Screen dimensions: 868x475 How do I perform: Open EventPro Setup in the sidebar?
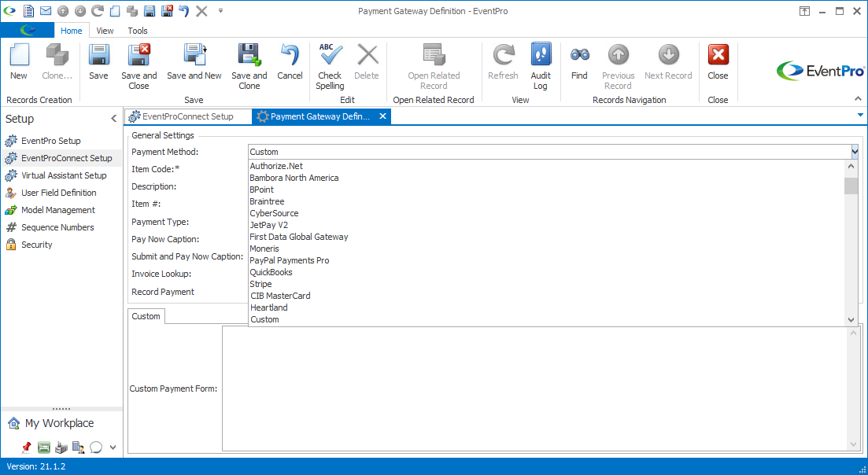tap(51, 141)
